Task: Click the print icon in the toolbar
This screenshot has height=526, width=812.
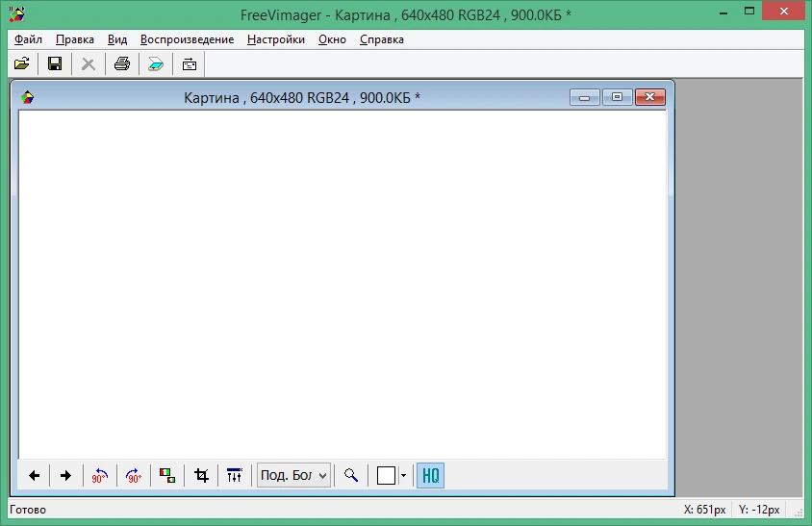Action: (x=122, y=63)
